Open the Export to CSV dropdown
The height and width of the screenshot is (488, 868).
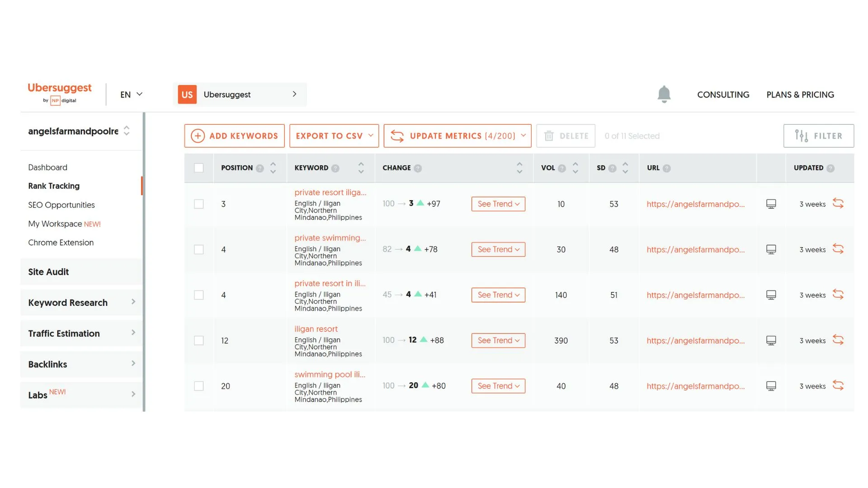coord(334,136)
